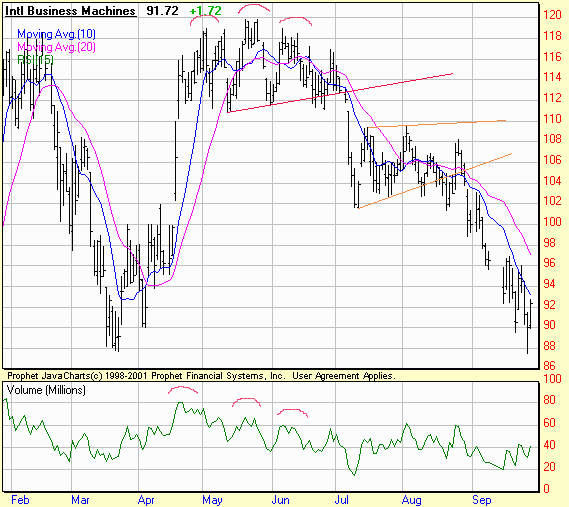The image size is (569, 507).
Task: Click the 'Feb' month label
Action: tap(20, 500)
